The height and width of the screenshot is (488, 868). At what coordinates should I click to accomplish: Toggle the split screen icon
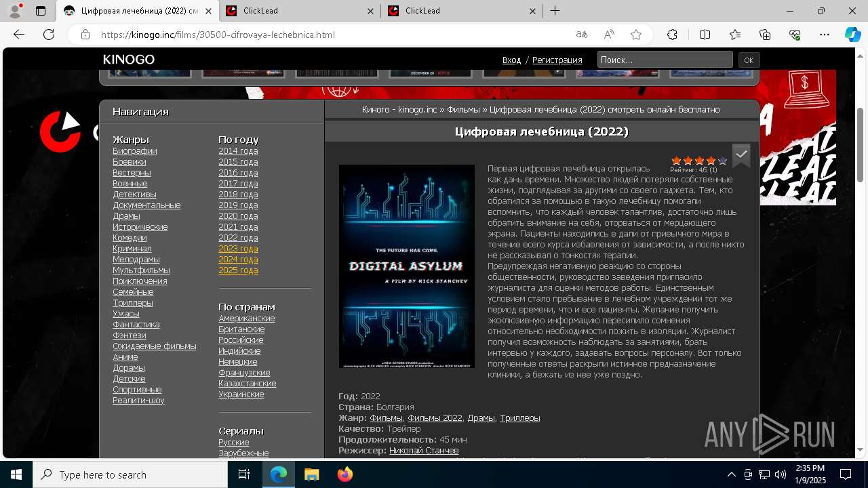(x=705, y=35)
